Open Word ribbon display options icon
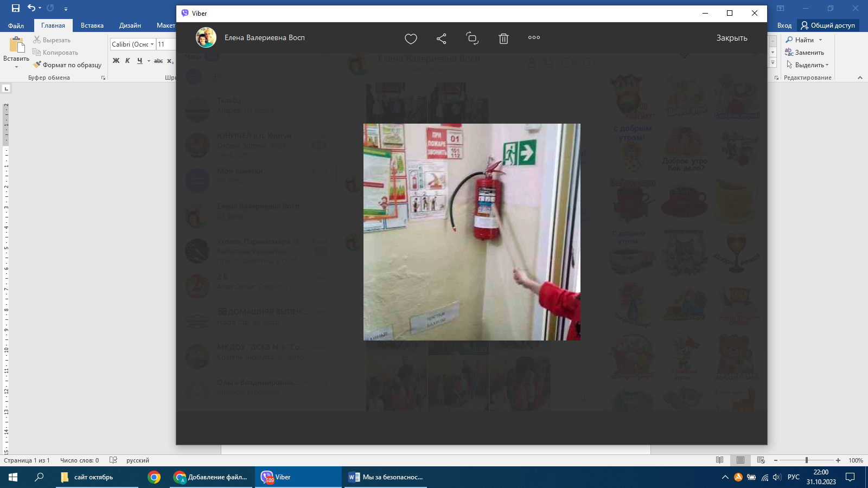This screenshot has height=488, width=868. coord(780,8)
